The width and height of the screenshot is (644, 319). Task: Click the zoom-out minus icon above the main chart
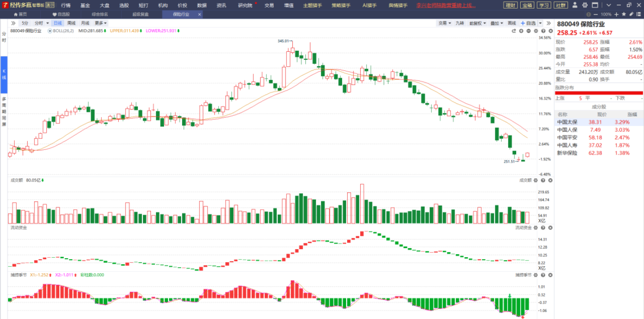coord(528,31)
